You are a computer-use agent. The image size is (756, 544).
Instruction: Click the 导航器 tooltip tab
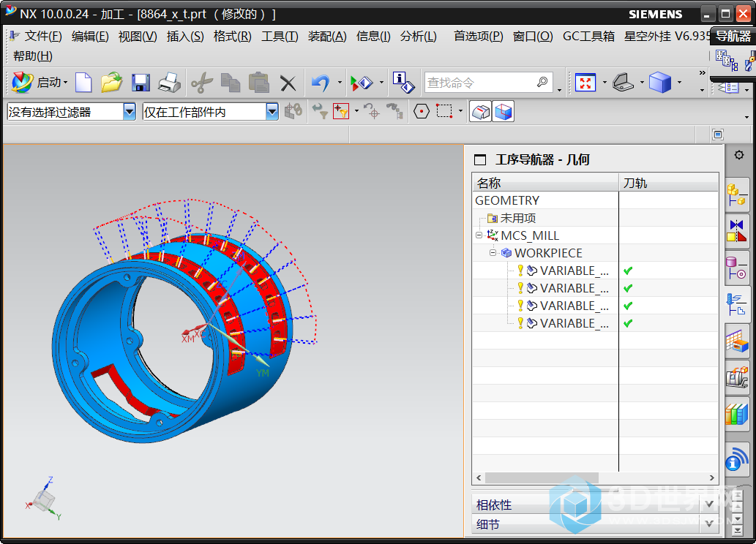pyautogui.click(x=733, y=36)
